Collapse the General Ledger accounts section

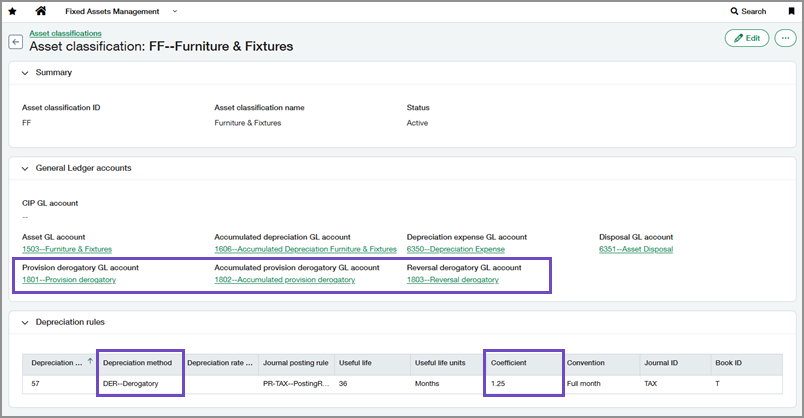pyautogui.click(x=24, y=168)
